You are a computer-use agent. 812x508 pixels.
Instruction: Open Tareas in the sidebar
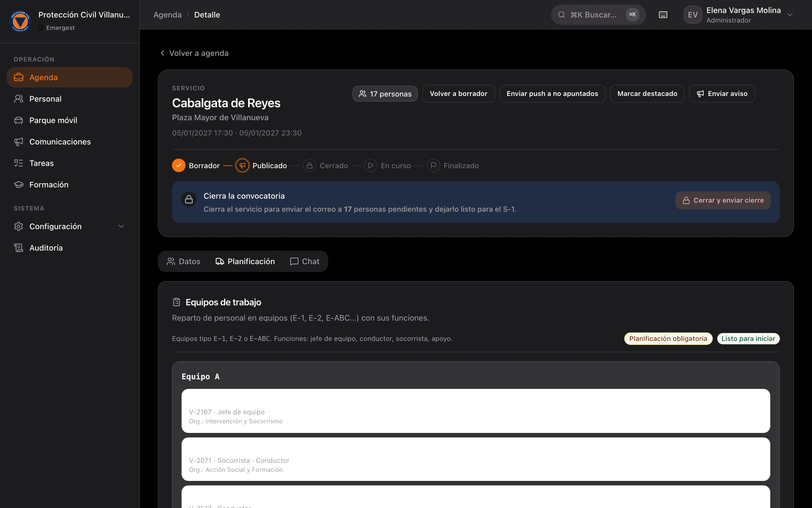tap(69, 163)
